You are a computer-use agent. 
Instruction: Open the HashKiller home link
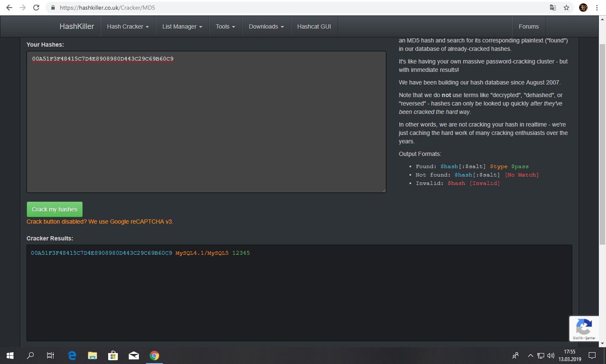[x=77, y=26]
